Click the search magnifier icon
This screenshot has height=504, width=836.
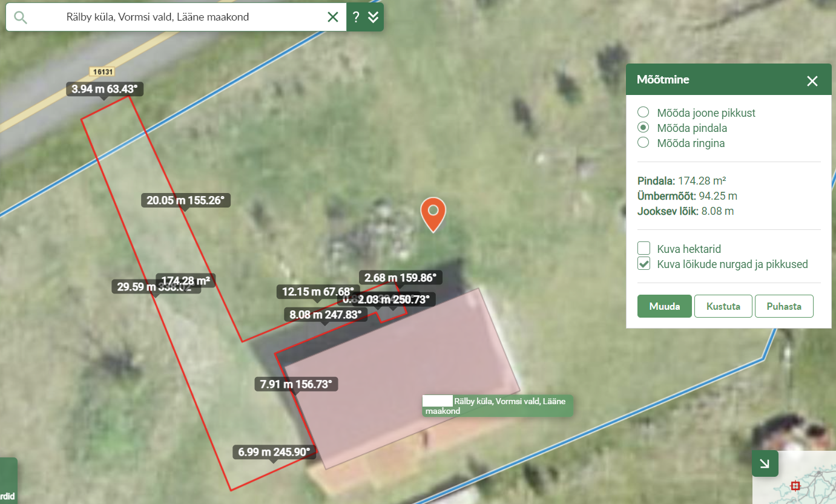point(21,17)
